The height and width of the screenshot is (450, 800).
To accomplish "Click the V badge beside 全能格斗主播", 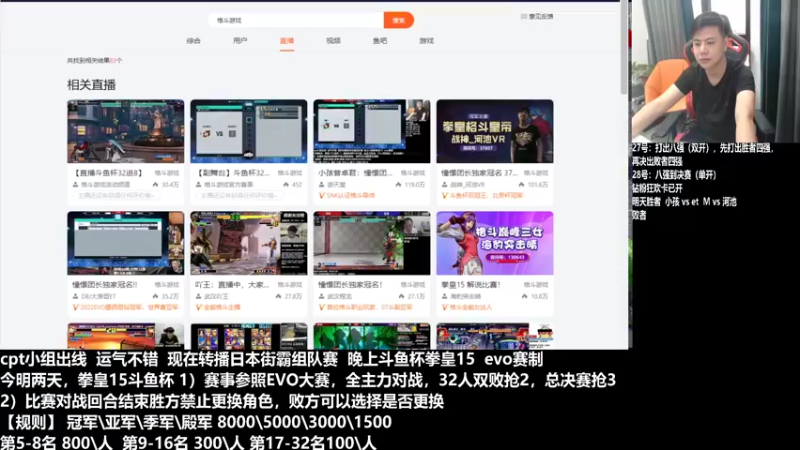I will 198,308.
